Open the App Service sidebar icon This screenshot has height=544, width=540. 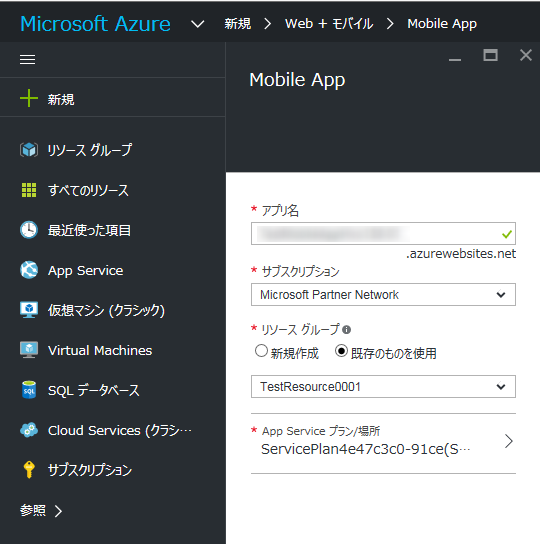click(x=29, y=270)
